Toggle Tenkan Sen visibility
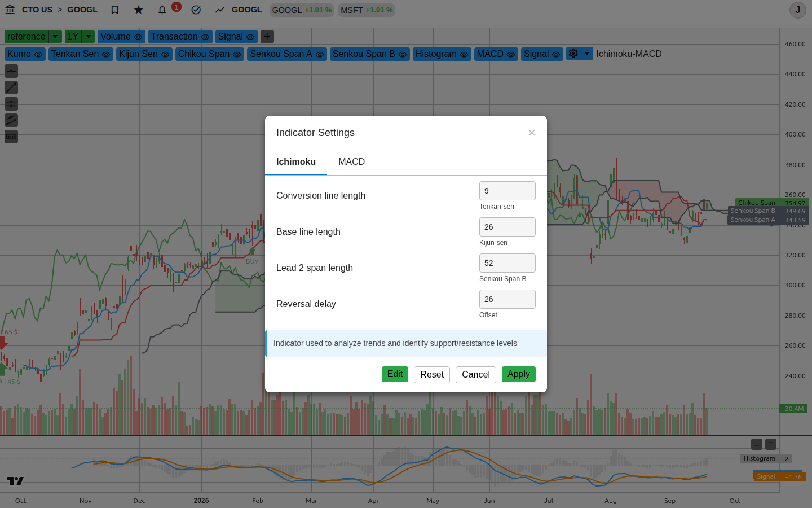The width and height of the screenshot is (812, 508). point(106,54)
